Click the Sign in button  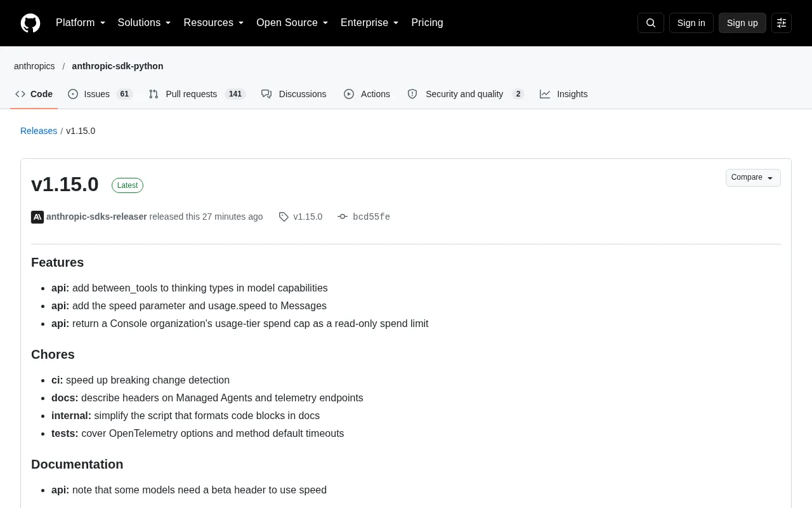[691, 23]
